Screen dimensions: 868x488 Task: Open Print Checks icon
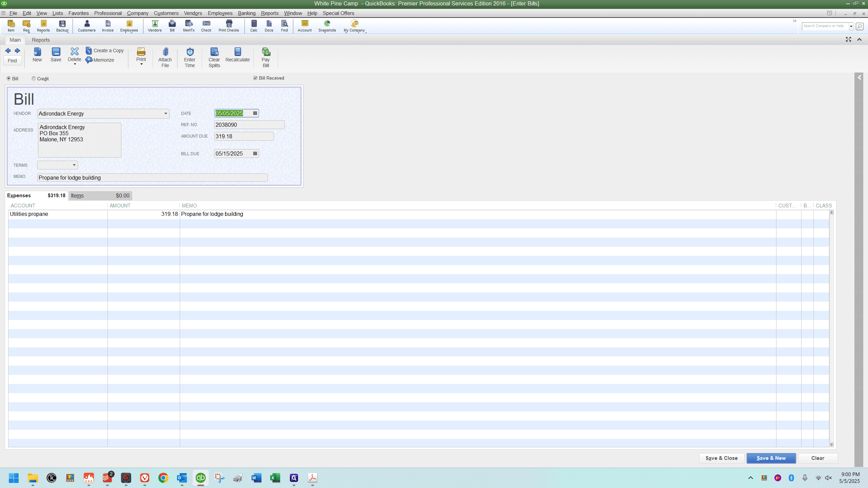coord(229,26)
